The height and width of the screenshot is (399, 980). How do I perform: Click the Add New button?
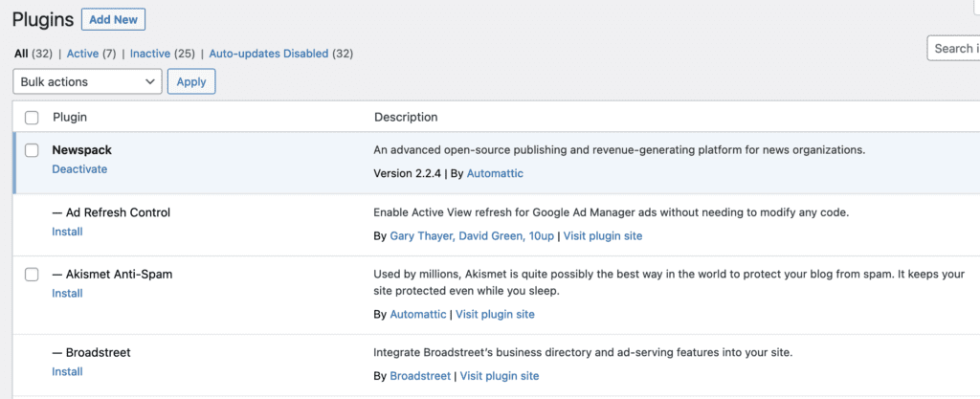pos(113,19)
